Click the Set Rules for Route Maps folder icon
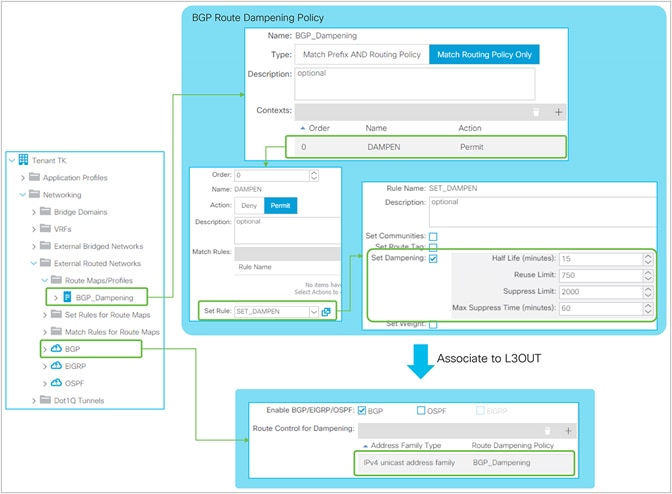The height and width of the screenshot is (494, 672). pyautogui.click(x=57, y=314)
